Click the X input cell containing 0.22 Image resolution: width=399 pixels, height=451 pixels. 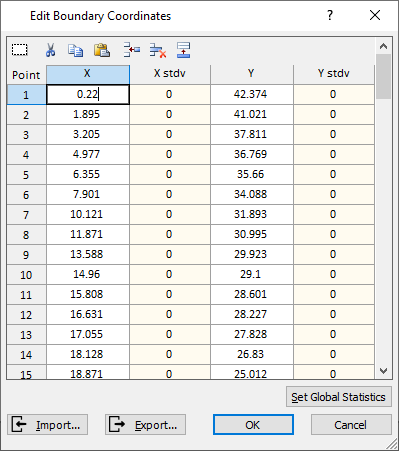[x=88, y=94]
